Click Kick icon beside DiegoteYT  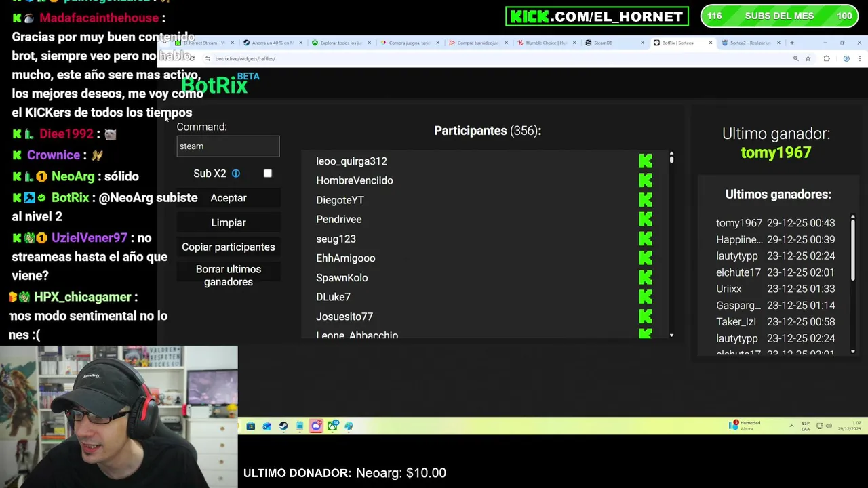click(646, 200)
